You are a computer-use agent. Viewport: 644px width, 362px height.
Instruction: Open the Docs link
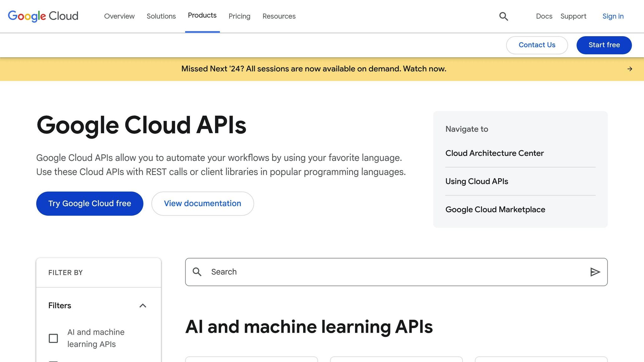544,16
